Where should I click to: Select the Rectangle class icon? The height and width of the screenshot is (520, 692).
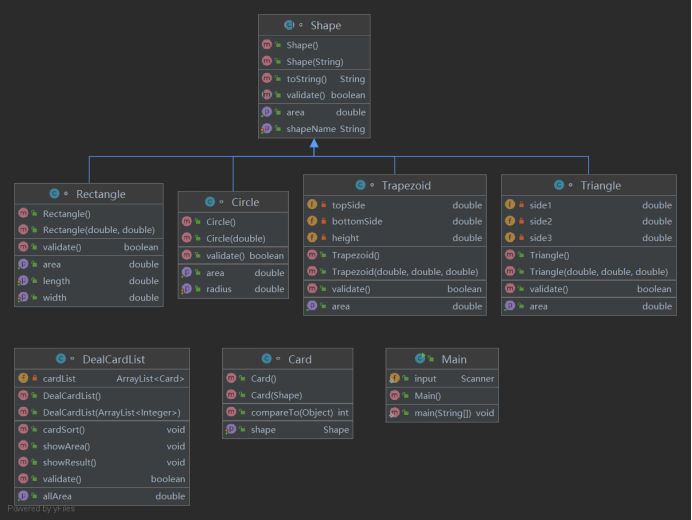coord(54,194)
